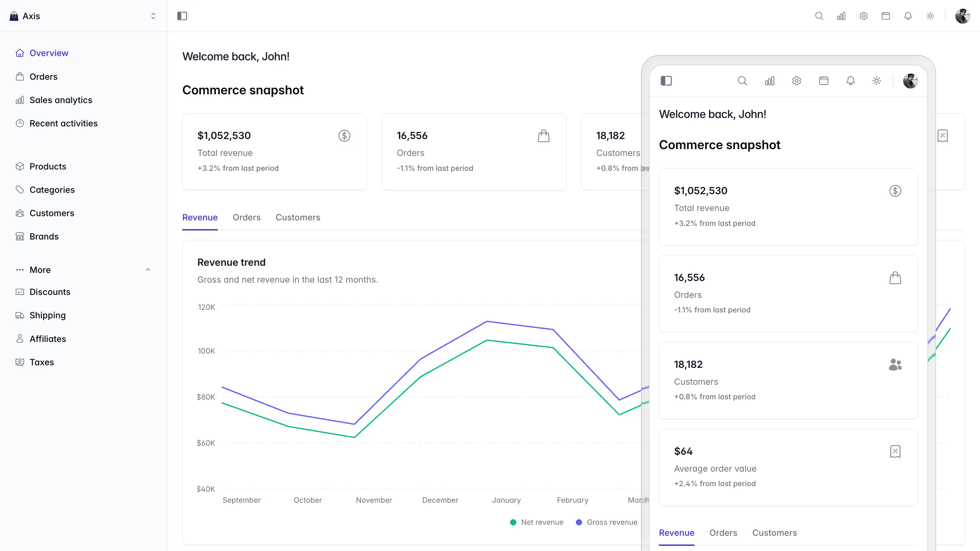Open search in the top header
The height and width of the screenshot is (551, 980).
(x=819, y=16)
